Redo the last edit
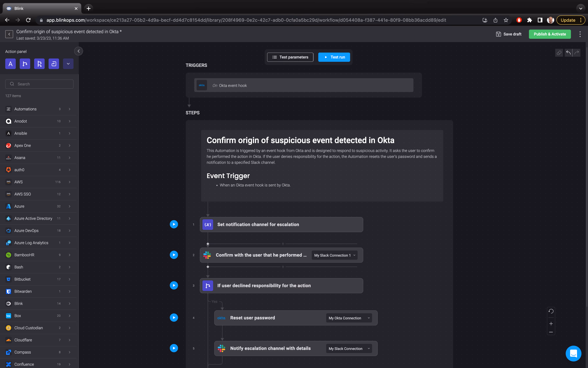The width and height of the screenshot is (588, 368). pos(577,53)
